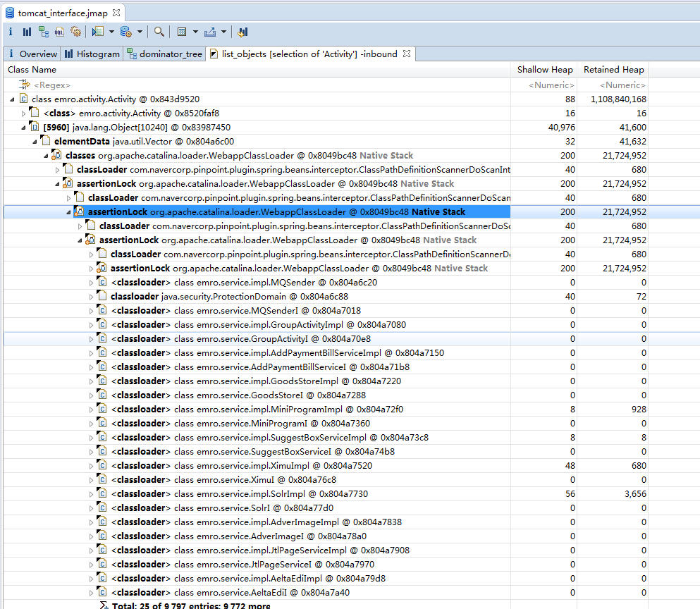Expand the java.security.ProtectionDomain row

click(x=91, y=297)
